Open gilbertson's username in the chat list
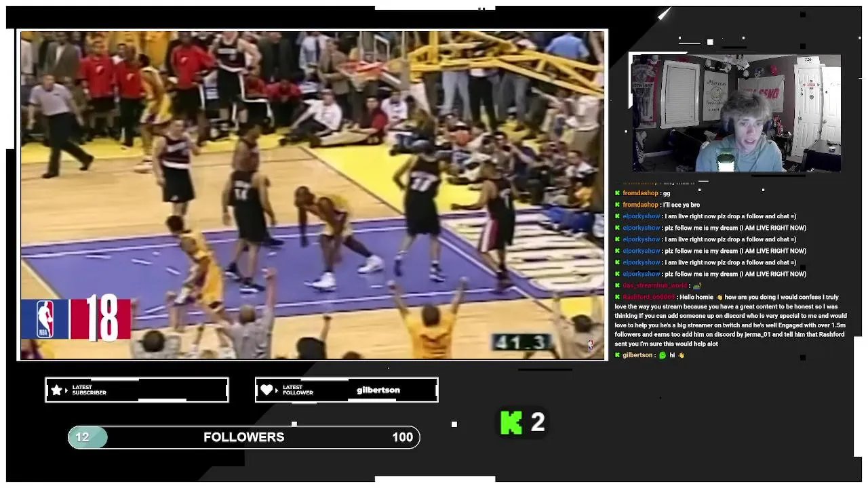Screen dimensions: 868x488 click(637, 355)
